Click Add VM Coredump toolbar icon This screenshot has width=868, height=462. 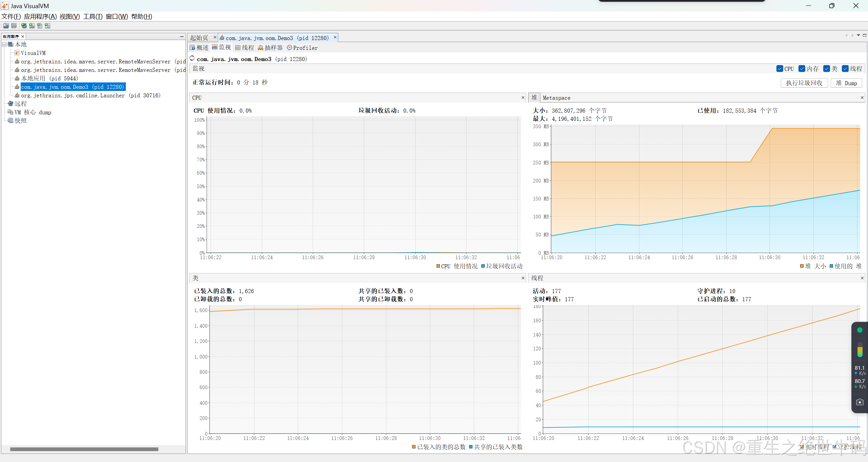[40, 26]
